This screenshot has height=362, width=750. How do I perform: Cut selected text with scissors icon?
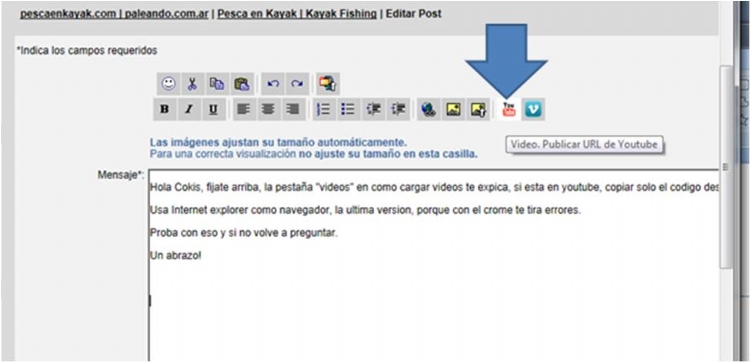point(192,84)
